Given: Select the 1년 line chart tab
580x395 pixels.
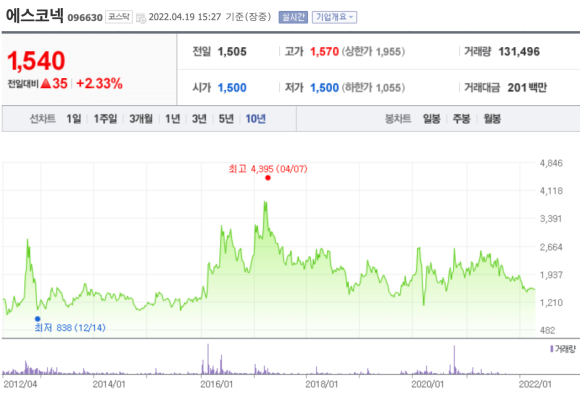Looking at the screenshot, I should coord(172,119).
